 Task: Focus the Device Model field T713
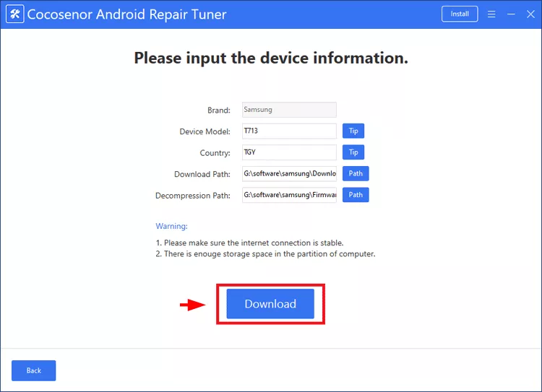click(x=289, y=131)
